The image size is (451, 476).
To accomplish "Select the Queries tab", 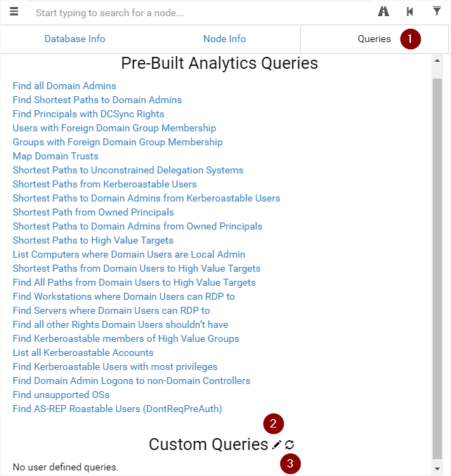I will (x=374, y=39).
